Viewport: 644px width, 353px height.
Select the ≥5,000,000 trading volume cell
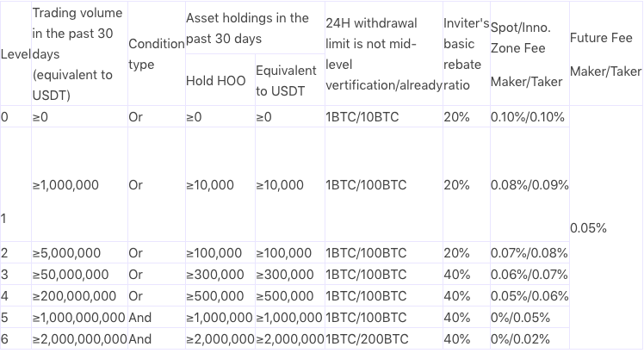tap(80, 253)
